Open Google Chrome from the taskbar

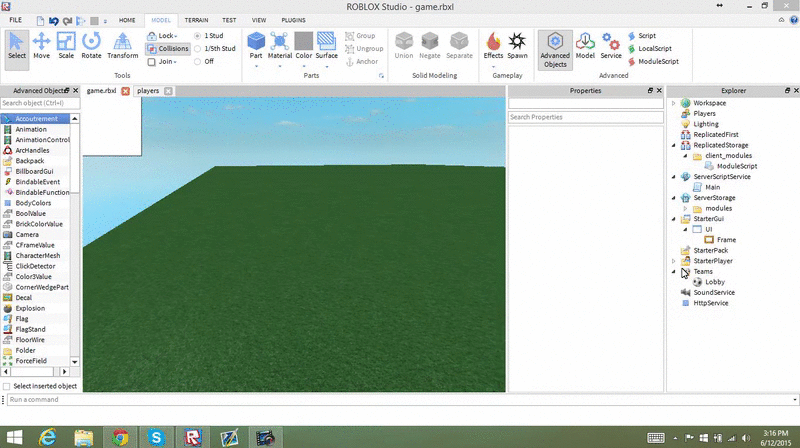coord(120,437)
